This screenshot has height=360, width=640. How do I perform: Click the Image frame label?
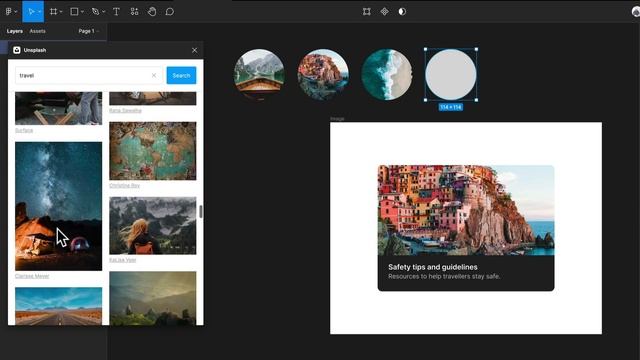337,118
